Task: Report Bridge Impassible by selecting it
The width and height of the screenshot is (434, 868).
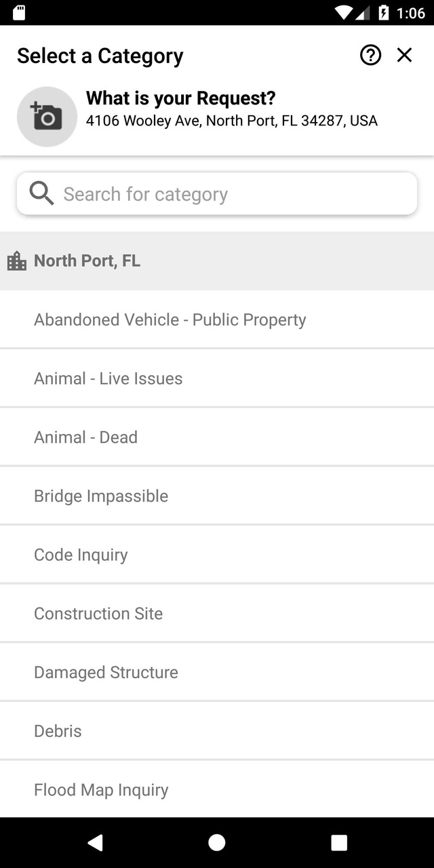Action: (100, 496)
